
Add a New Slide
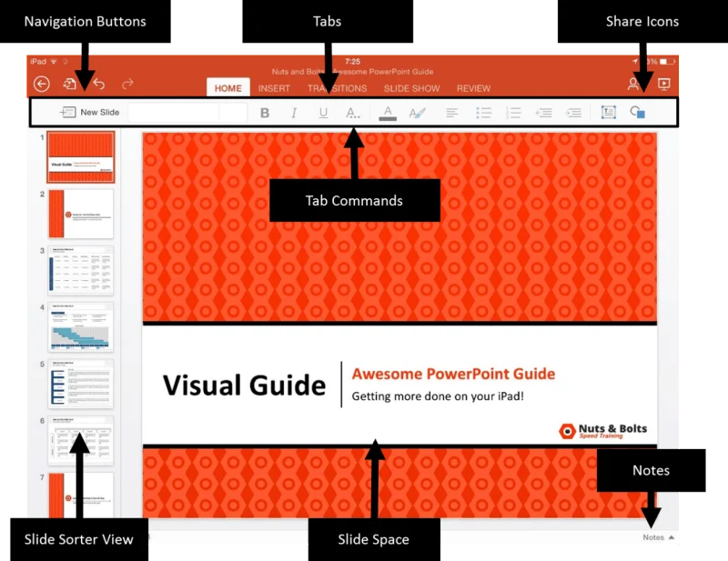click(89, 113)
